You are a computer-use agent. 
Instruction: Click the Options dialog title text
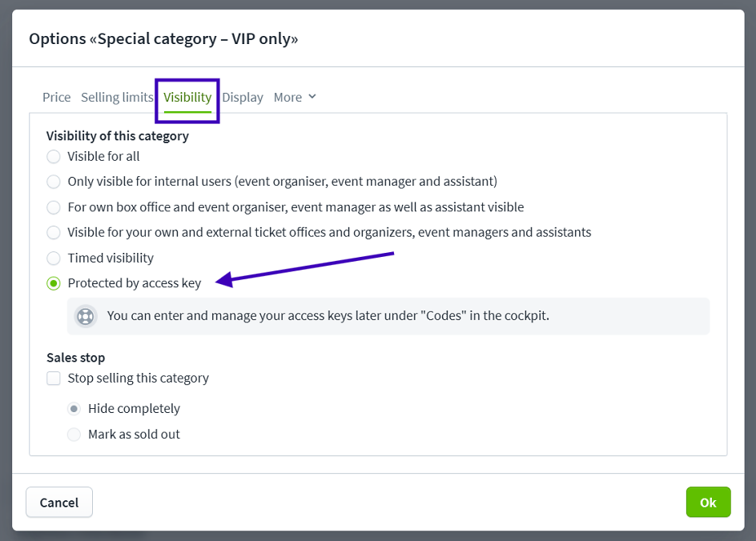click(163, 38)
